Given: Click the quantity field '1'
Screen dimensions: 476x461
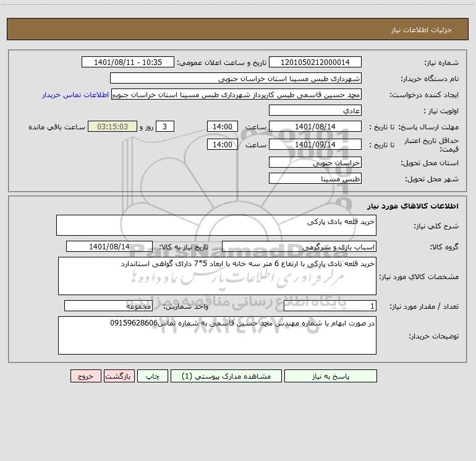Looking at the screenshot, I should (x=330, y=306).
